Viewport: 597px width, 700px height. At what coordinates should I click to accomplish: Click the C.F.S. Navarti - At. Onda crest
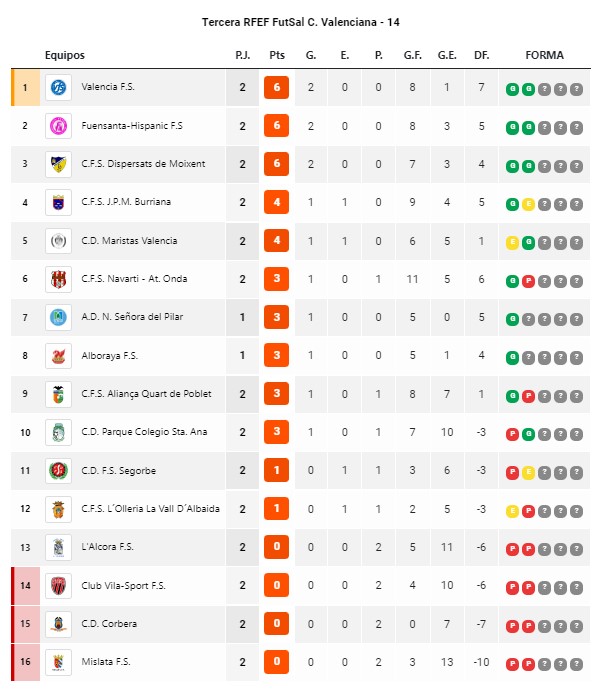point(58,279)
